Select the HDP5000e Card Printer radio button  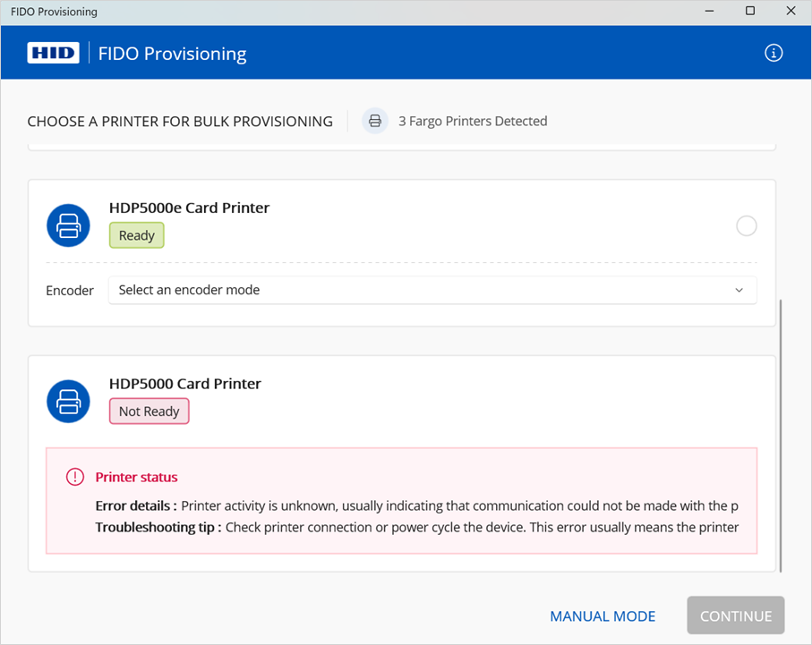click(746, 226)
